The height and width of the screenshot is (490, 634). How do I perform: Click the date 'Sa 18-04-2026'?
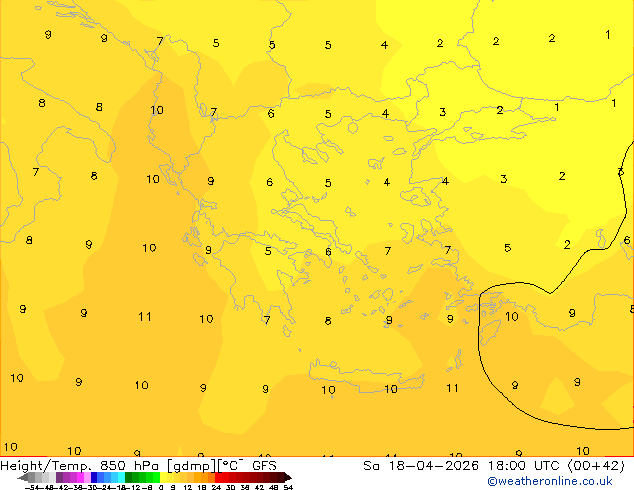tap(421, 466)
